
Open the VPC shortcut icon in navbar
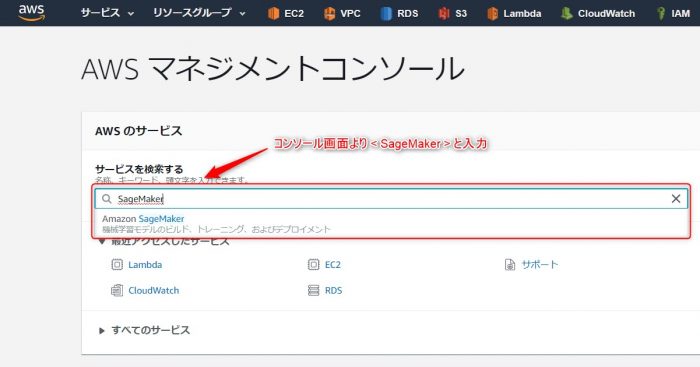pos(329,14)
